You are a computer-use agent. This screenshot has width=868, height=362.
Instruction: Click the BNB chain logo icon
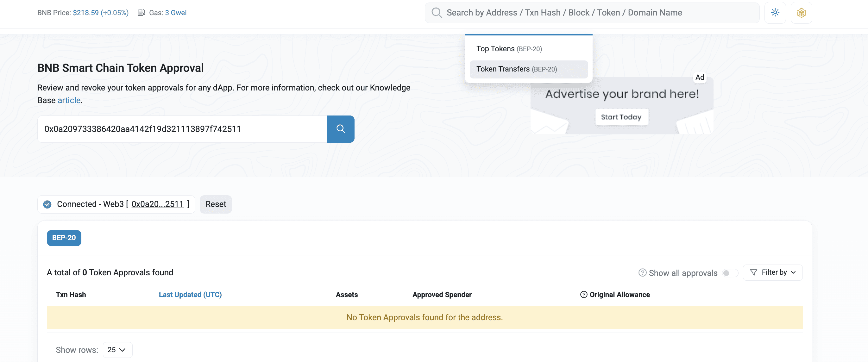801,13
